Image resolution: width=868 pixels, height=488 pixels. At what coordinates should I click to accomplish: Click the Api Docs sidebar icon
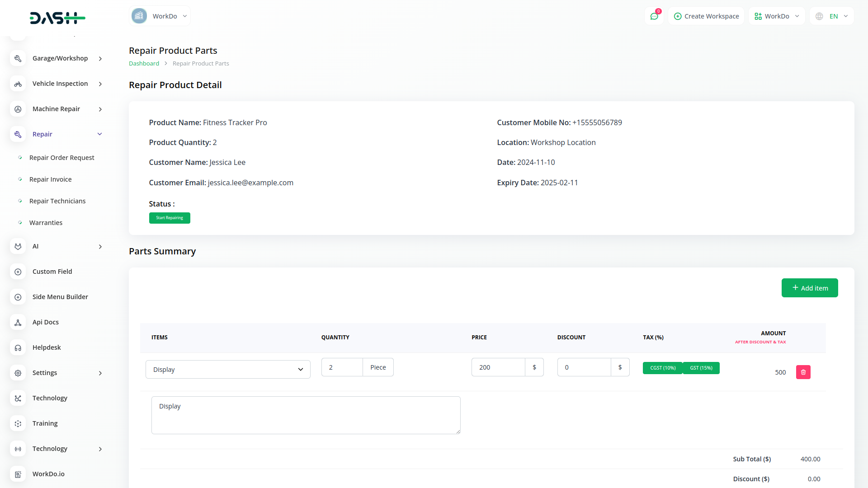click(x=18, y=322)
